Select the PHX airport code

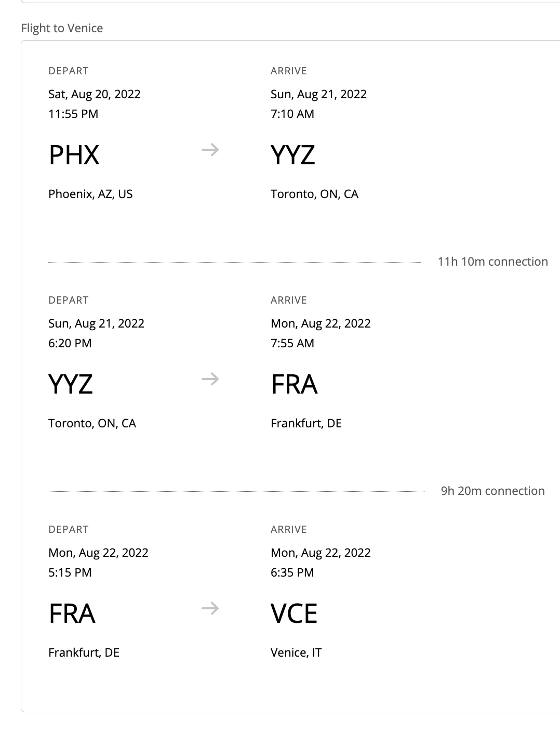[x=74, y=155]
